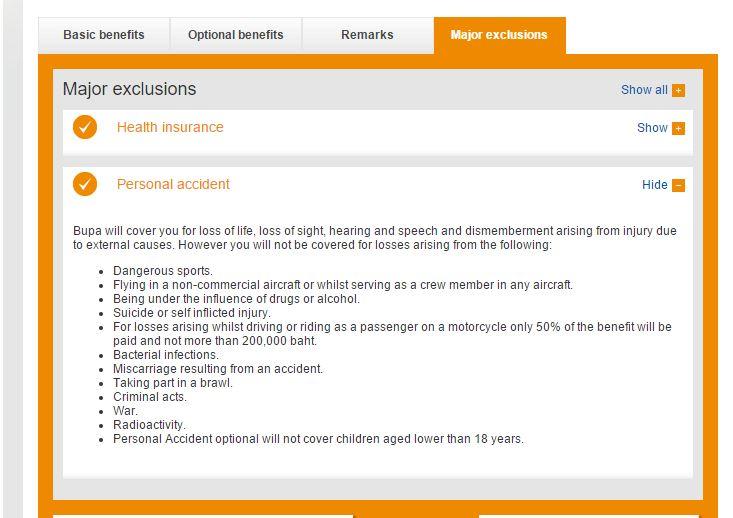Click the Radioactivity exclusion item
The height and width of the screenshot is (518, 733).
coord(149,425)
